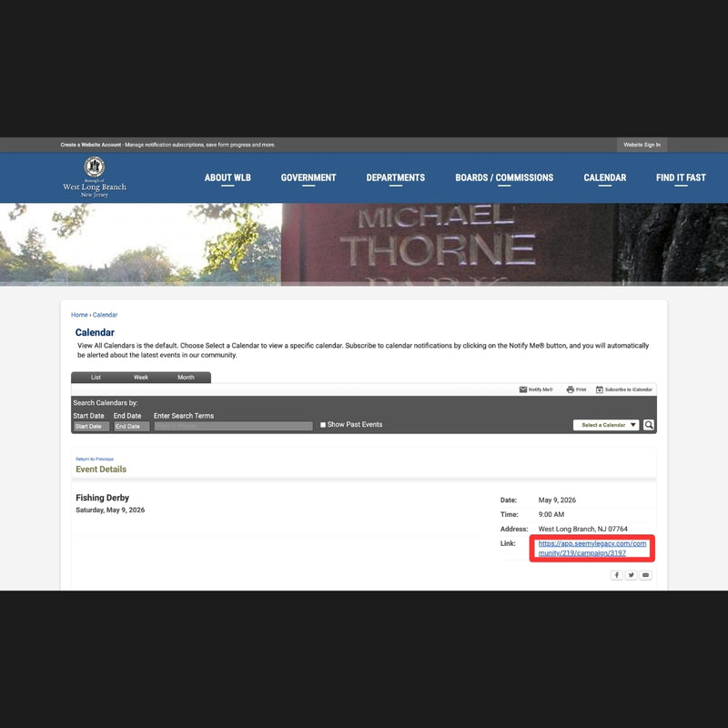728x728 pixels.
Task: Click Website Sign In button
Action: [x=642, y=145]
